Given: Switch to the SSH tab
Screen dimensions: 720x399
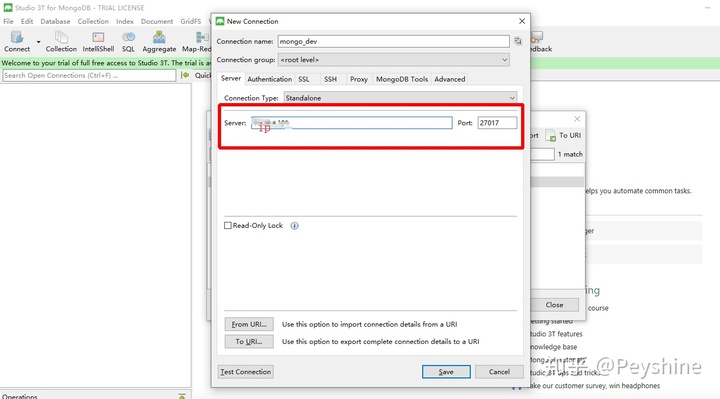Looking at the screenshot, I should click(331, 79).
